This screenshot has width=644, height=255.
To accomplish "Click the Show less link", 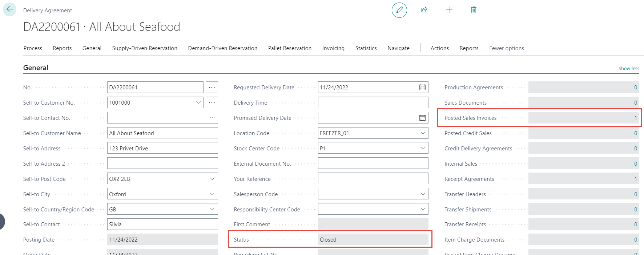I will 629,68.
